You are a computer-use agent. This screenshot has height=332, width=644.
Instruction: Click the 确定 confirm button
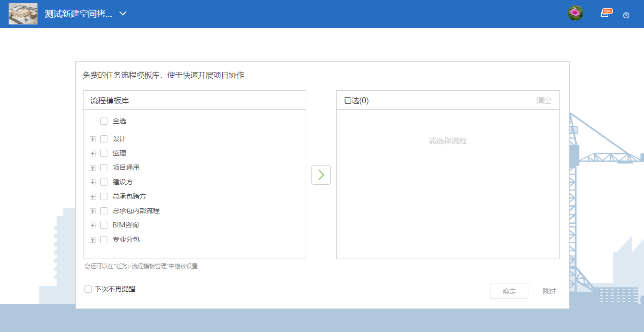click(509, 291)
